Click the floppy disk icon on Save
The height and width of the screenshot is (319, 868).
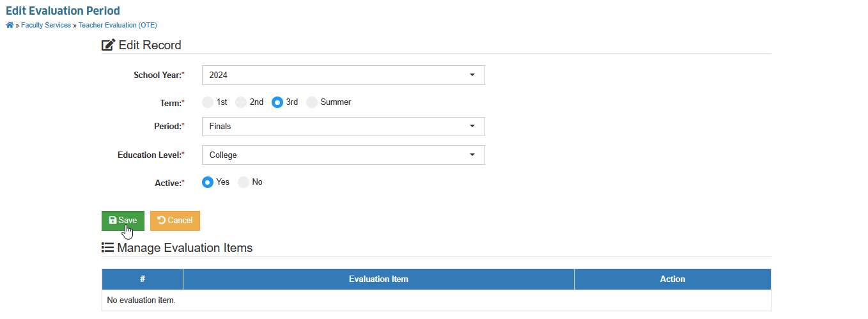click(x=112, y=221)
